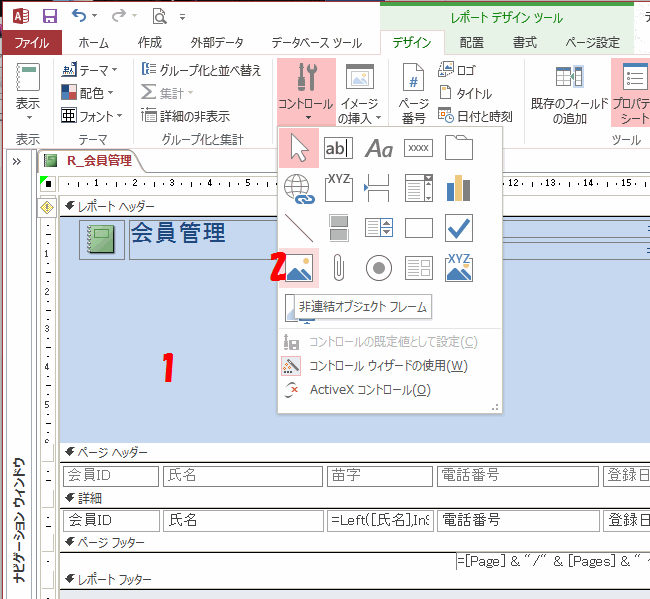
Task: Open Customize Quick Access Toolbar dropdown
Action: (x=182, y=17)
